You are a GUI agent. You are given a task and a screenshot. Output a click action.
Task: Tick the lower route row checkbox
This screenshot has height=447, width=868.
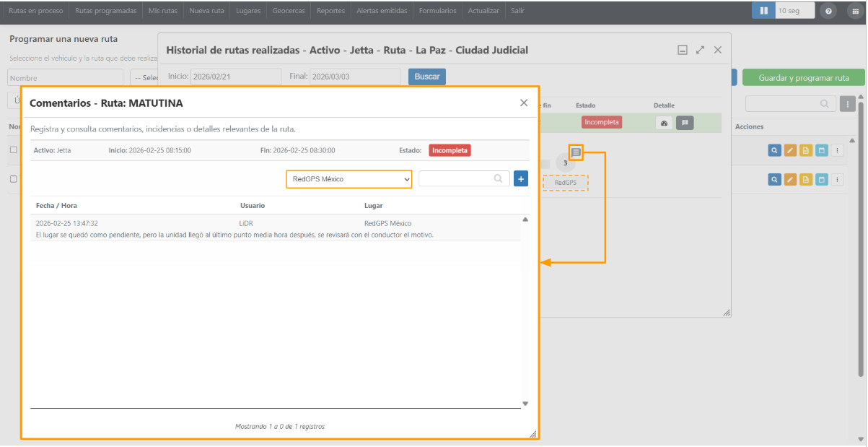tap(13, 179)
